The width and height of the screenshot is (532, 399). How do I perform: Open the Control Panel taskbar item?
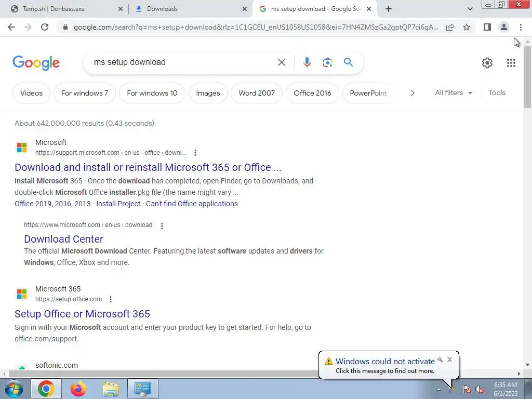click(x=142, y=389)
